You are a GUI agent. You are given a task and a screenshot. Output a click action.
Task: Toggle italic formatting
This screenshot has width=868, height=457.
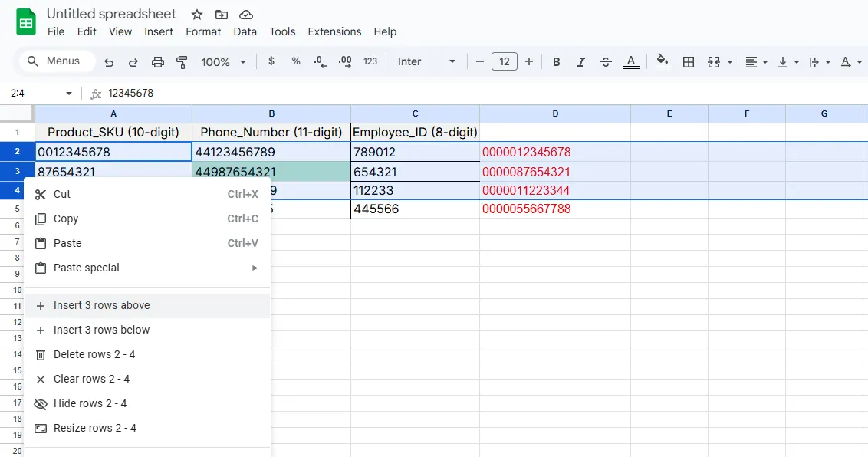(x=581, y=62)
